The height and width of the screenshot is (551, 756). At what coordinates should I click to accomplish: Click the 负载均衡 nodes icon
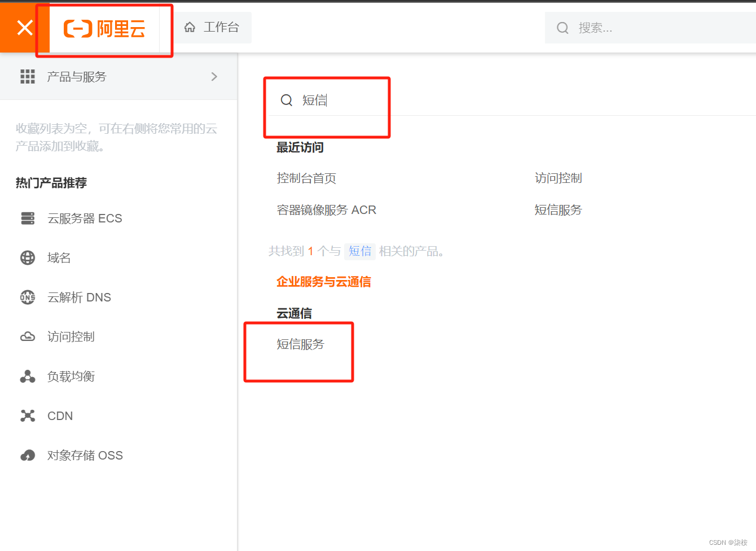pos(28,377)
